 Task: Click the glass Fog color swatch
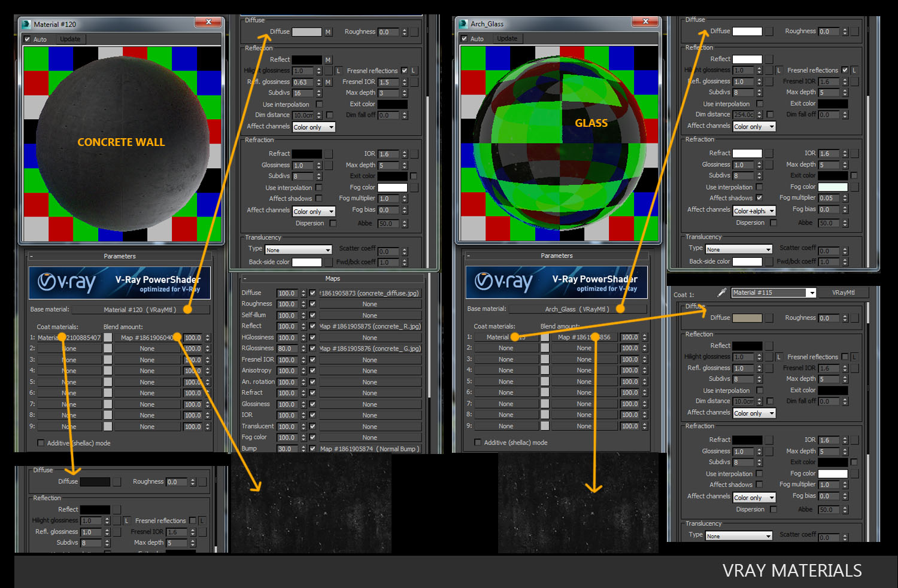pos(832,187)
